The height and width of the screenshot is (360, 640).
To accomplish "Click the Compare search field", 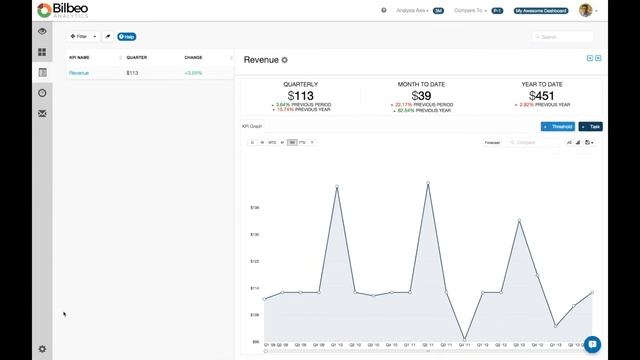I will [533, 142].
